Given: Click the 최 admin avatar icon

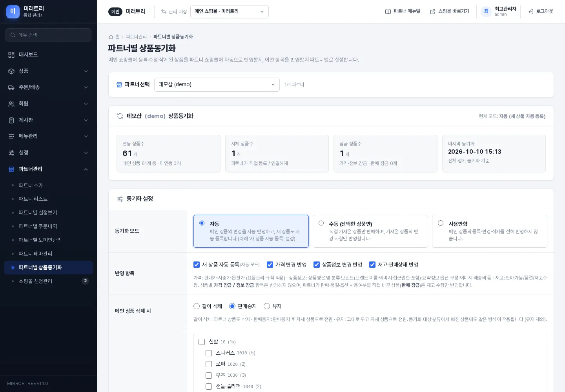Looking at the screenshot, I should (486, 11).
